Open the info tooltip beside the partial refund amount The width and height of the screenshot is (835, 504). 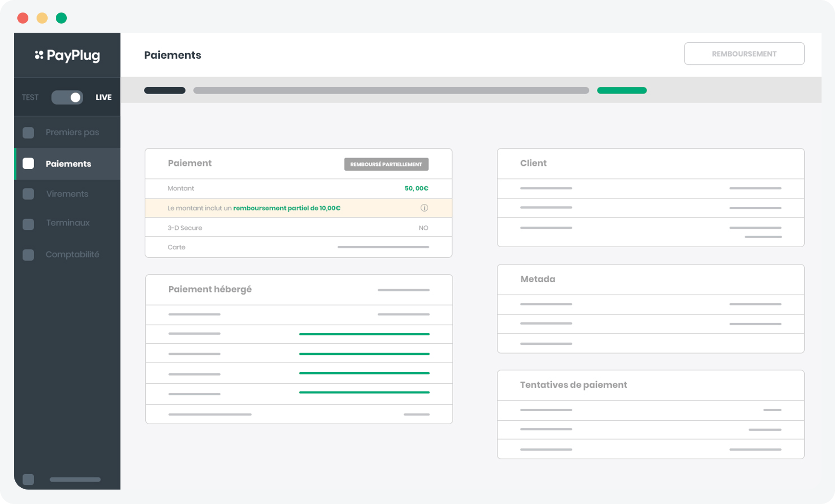424,208
